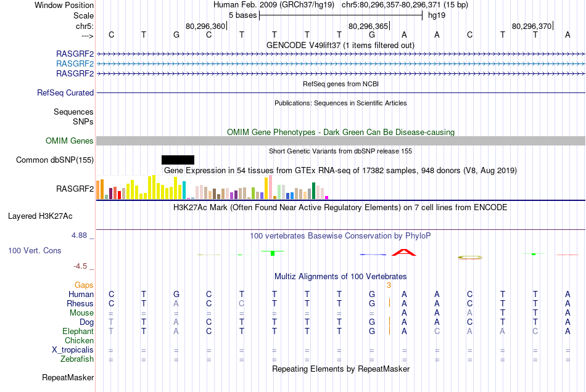Viewport: 586px width, 392px height.
Task: Click the orange Gaps count 3
Action: tap(389, 285)
